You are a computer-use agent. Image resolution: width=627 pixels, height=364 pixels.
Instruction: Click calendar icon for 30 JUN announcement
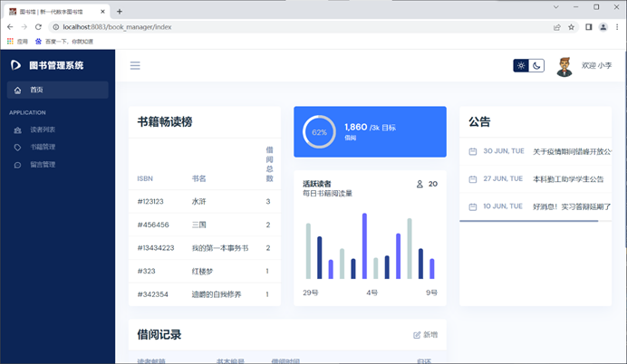(x=473, y=151)
